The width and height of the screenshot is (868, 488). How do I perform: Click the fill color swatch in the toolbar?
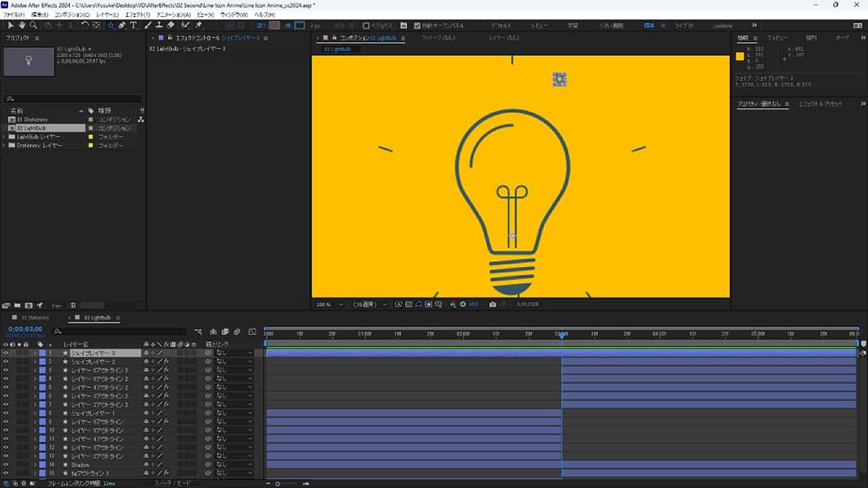click(275, 25)
